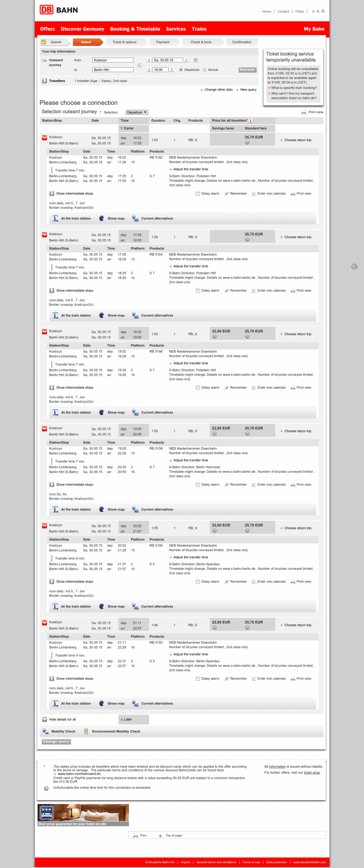Open the Offers menu
This screenshot has height=868, width=364.
(47, 29)
